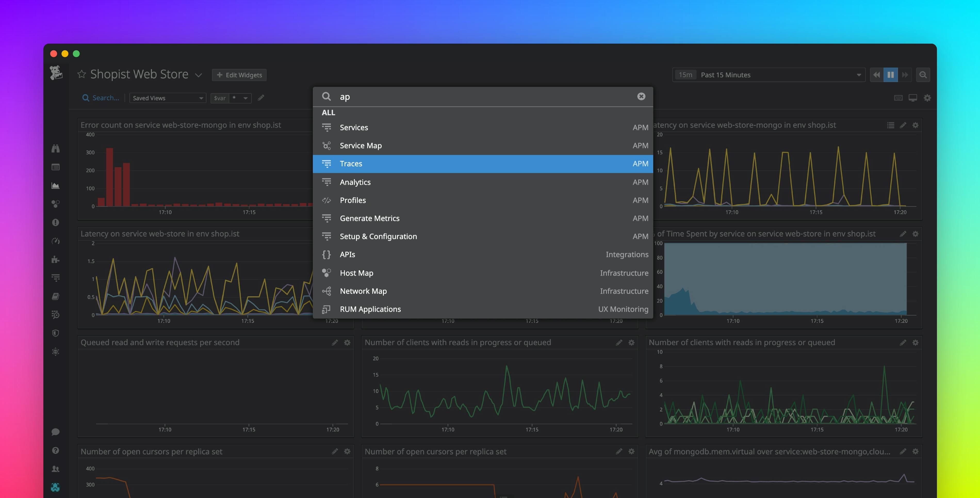Image resolution: width=980 pixels, height=498 pixels.
Task: Select the Events icon in the sidebar
Action: click(55, 167)
